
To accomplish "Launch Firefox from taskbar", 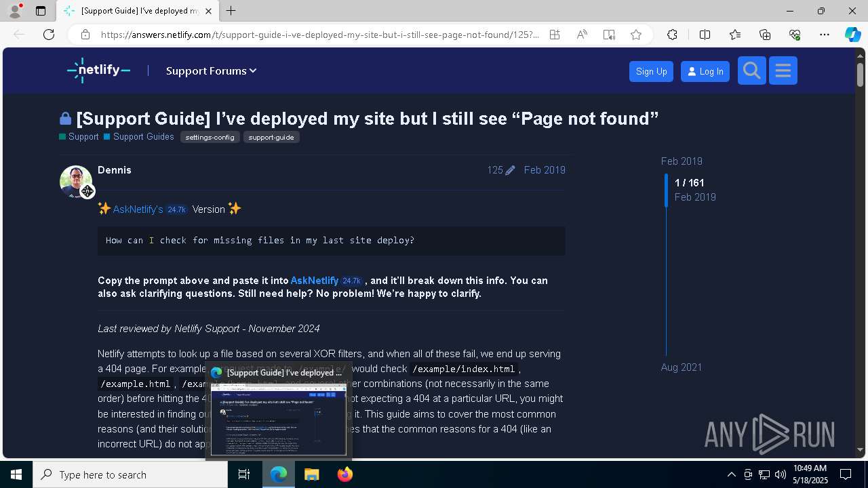I will (x=344, y=474).
